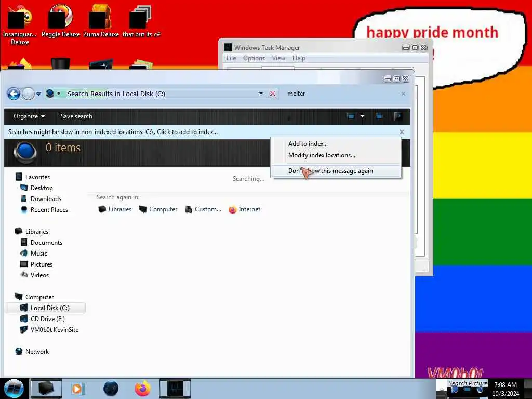Open the Videos library
The image size is (532, 399).
(35, 275)
